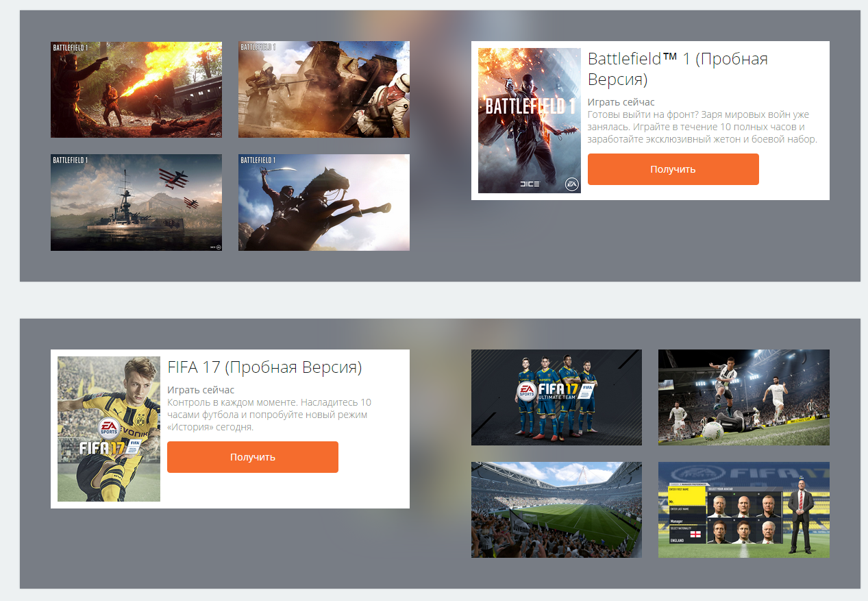Click the FIFA 17 (Пробная Версия) title
This screenshot has height=601, width=868.
pos(264,367)
